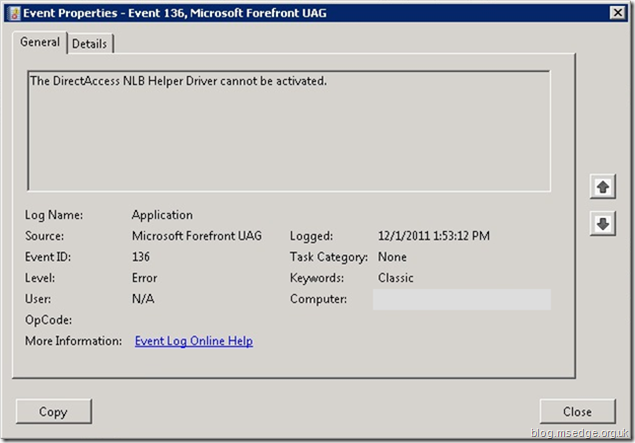Viewport: 635px width, 443px height.
Task: Click the 'Source:' label
Action: 45,236
